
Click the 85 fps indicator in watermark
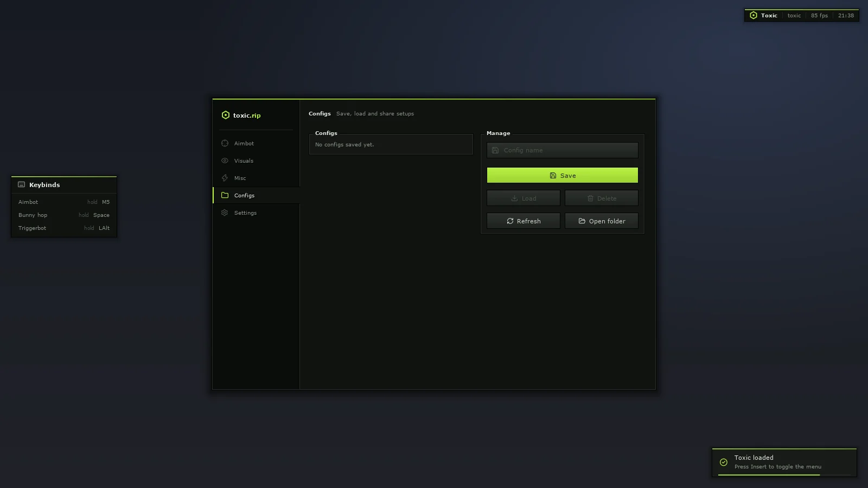click(819, 15)
